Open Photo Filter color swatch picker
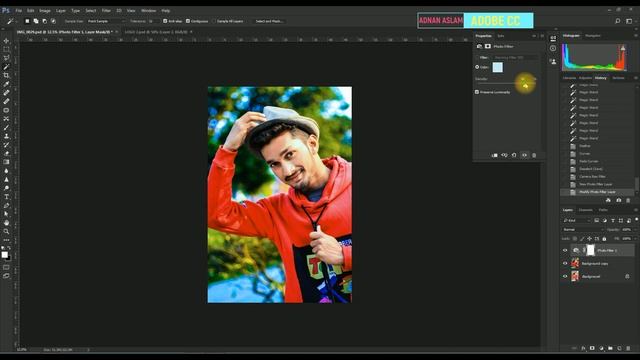 pyautogui.click(x=498, y=67)
